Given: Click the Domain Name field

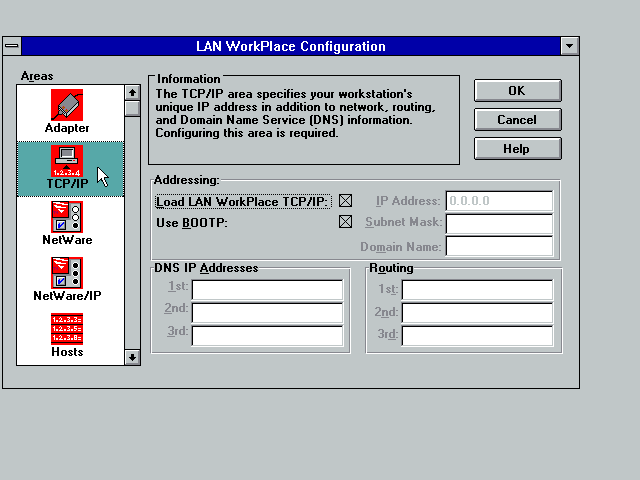Looking at the screenshot, I should tap(499, 246).
